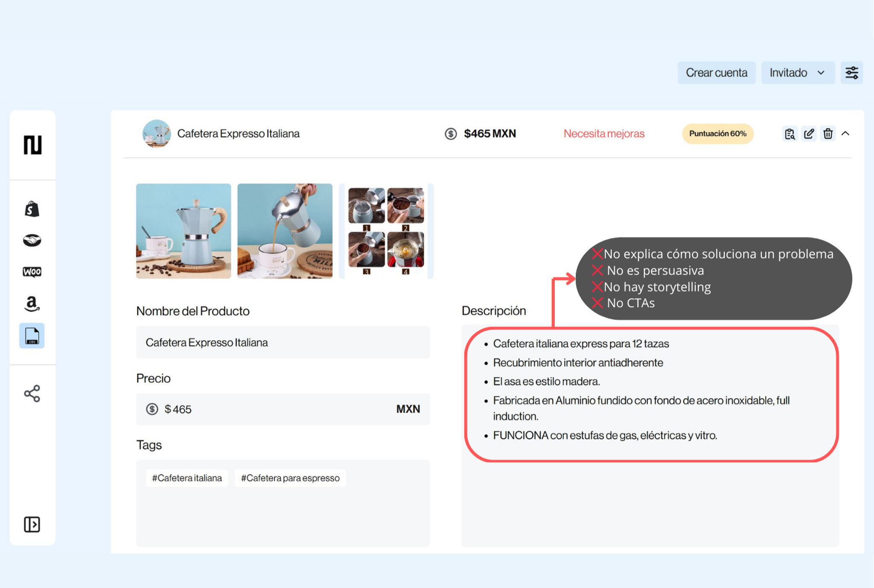The image size is (874, 588).
Task: Click the Puntuación 60% score badge
Action: [x=717, y=134]
